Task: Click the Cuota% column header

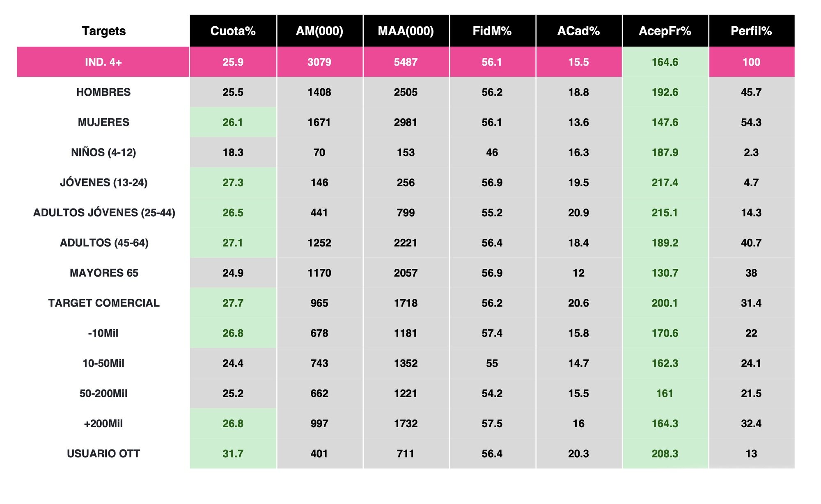Action: point(233,31)
